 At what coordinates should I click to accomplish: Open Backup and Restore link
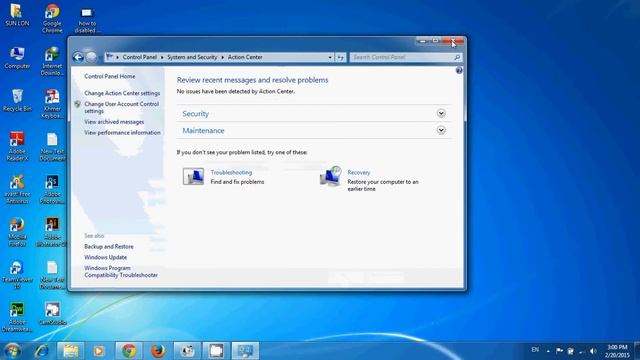click(109, 247)
